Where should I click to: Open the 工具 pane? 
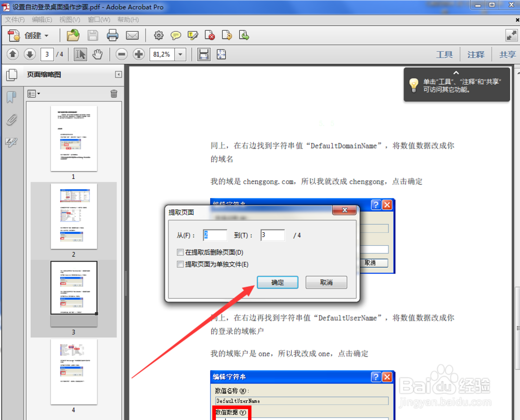click(445, 55)
